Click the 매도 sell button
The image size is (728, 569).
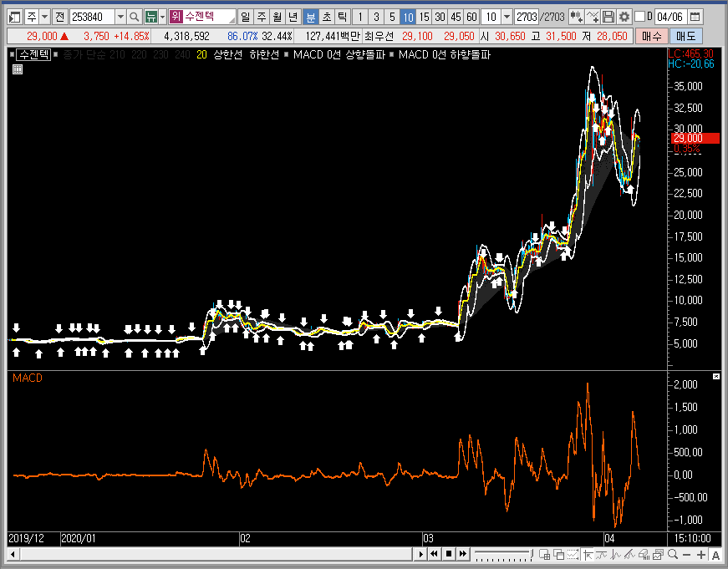685,36
